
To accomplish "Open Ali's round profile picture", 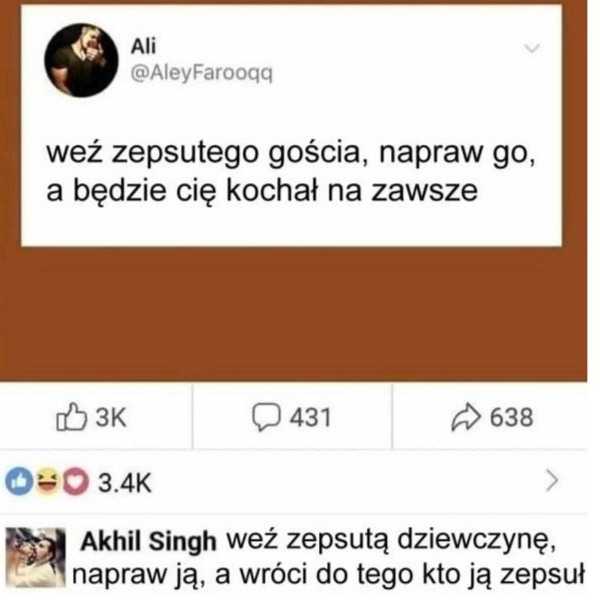I will tap(82, 60).
